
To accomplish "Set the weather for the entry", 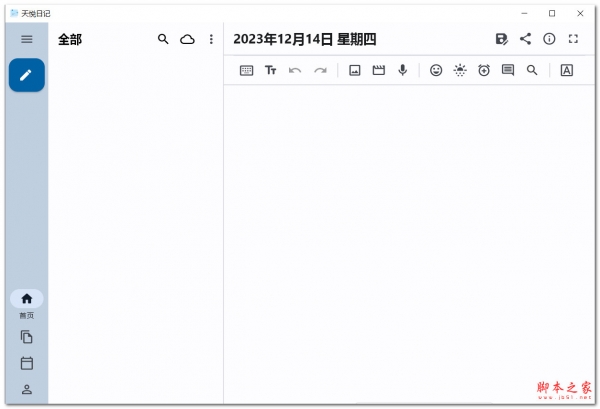I will [460, 70].
